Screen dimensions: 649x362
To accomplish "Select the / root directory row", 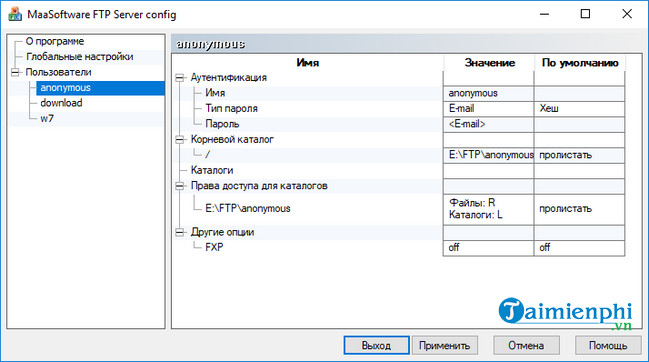I will pyautogui.click(x=208, y=155).
